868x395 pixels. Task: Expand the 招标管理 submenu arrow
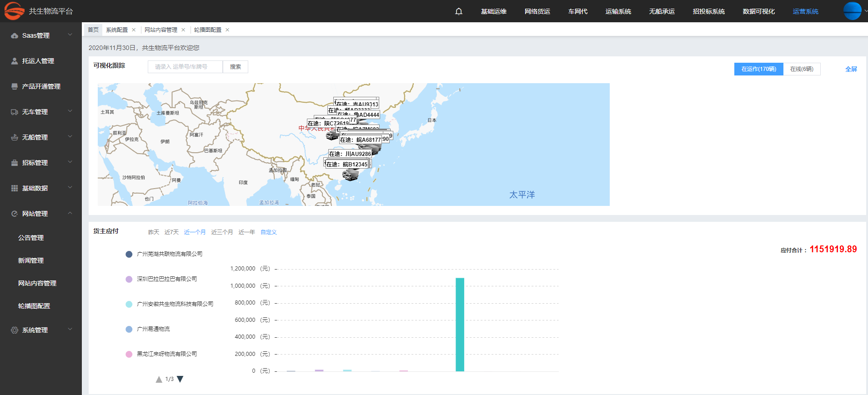(x=70, y=162)
